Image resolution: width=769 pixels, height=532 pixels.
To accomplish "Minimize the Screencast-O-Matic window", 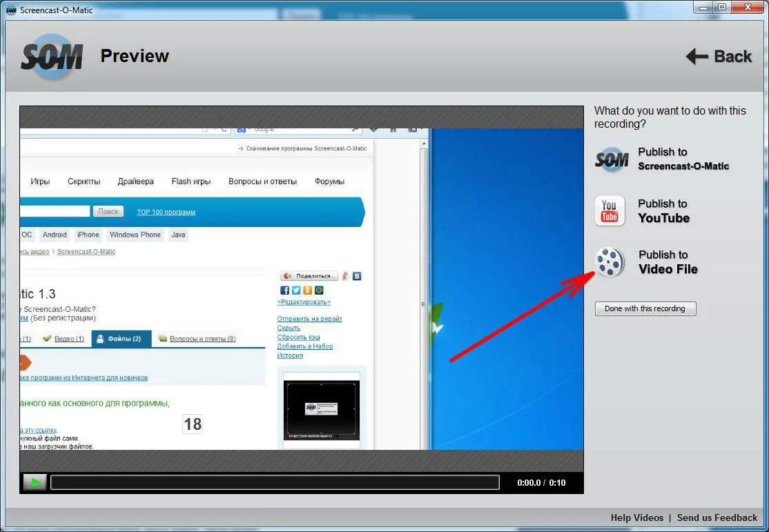I will coord(704,8).
